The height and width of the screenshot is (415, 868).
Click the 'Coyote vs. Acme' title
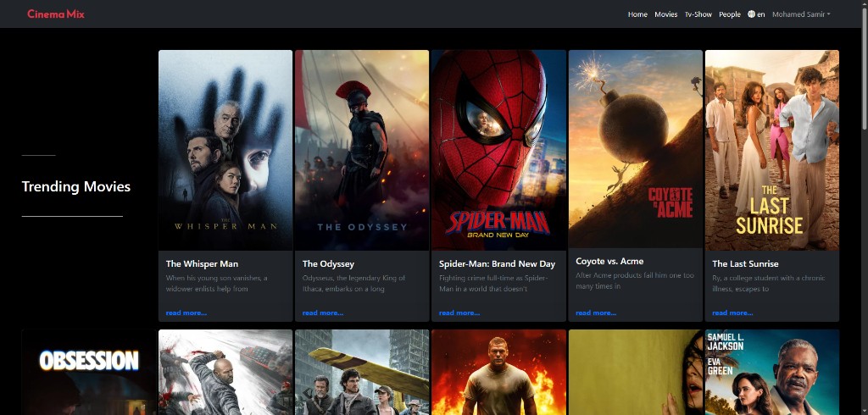[x=609, y=261]
